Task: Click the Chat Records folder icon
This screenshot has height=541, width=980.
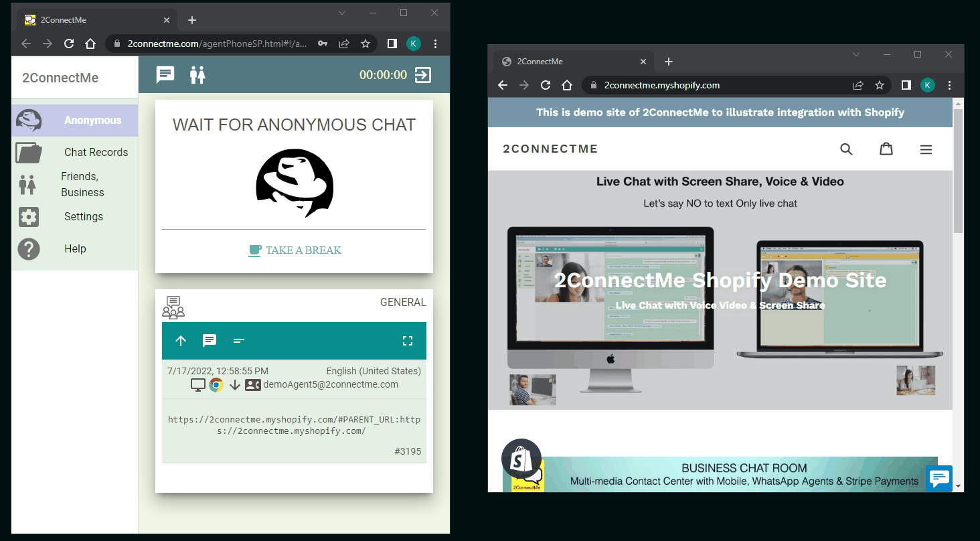Action: [29, 153]
